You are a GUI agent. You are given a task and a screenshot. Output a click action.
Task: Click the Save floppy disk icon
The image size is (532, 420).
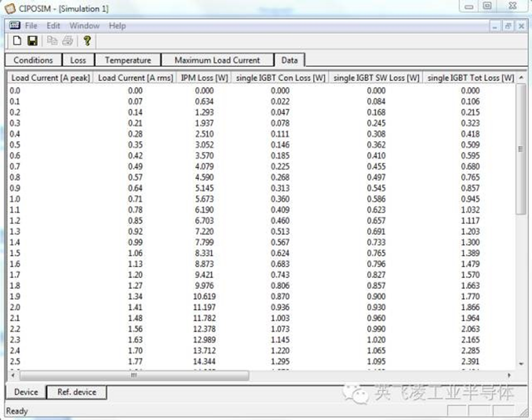click(32, 41)
